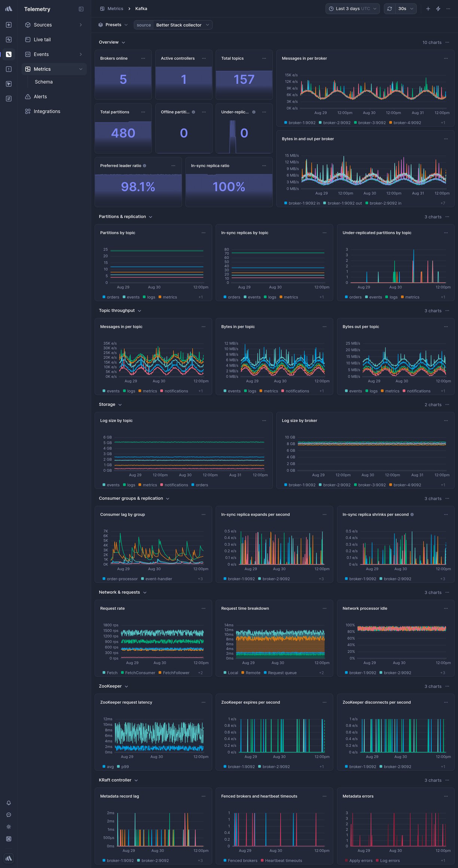Open notifications bell icon in left rail
The width and height of the screenshot is (458, 868).
(9, 803)
